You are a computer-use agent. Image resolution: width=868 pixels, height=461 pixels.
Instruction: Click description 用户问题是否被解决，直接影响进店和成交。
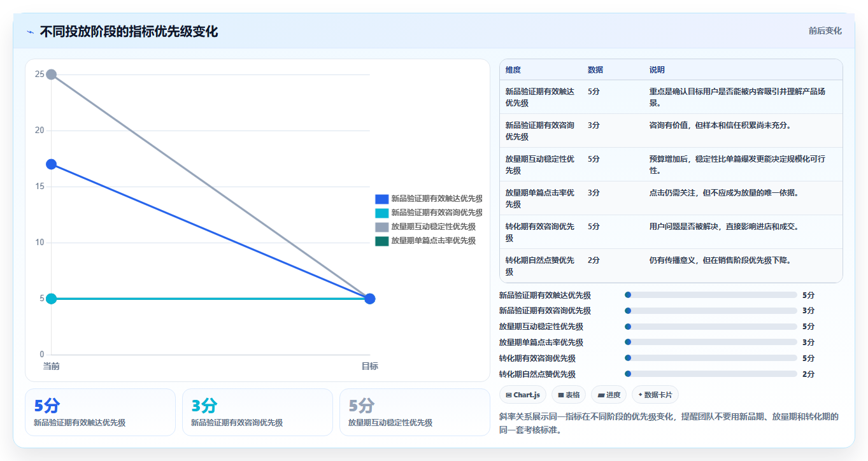click(724, 227)
